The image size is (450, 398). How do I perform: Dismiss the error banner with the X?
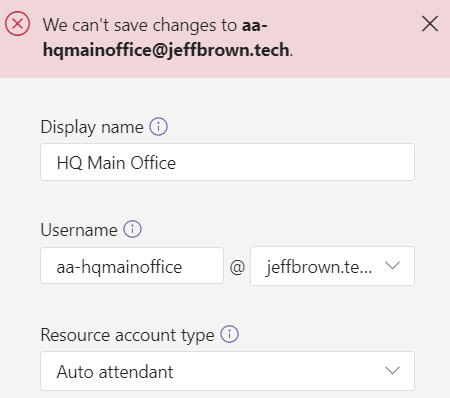pyautogui.click(x=430, y=24)
